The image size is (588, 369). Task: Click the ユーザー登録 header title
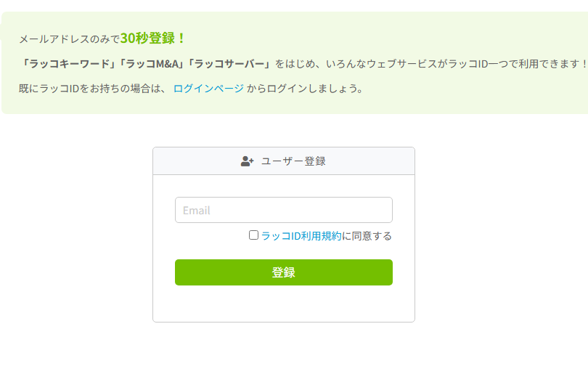(293, 161)
